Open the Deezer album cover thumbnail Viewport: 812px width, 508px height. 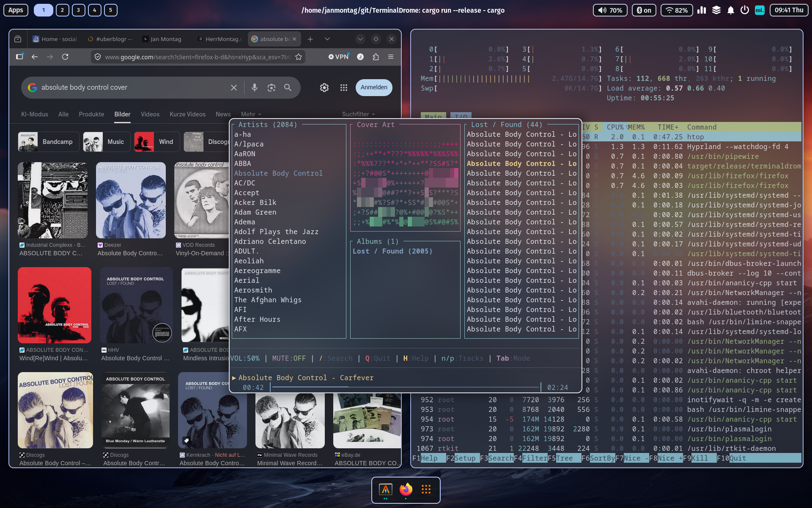pyautogui.click(x=131, y=200)
